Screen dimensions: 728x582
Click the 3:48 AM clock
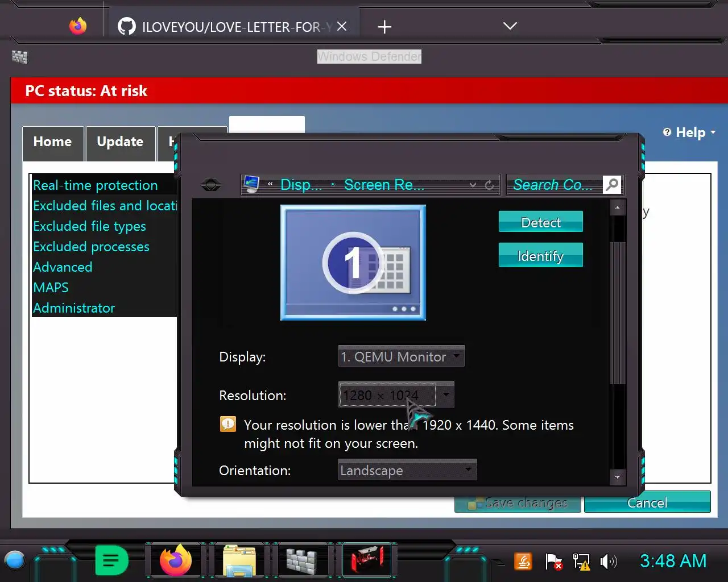[673, 561]
